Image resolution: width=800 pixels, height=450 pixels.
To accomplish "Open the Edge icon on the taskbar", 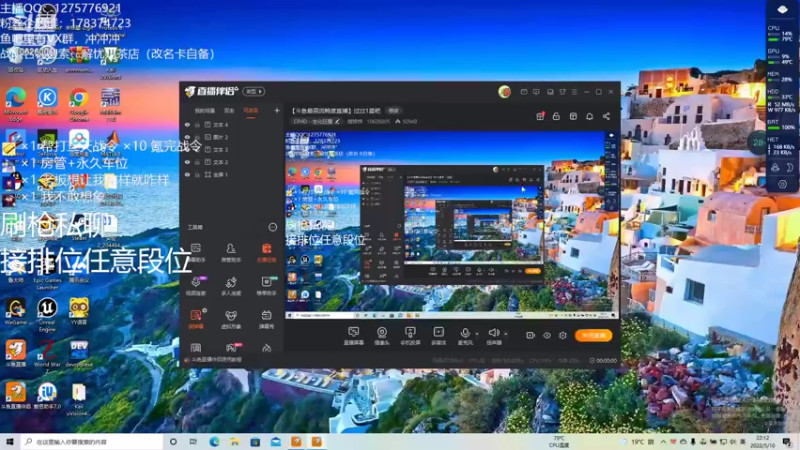I will 214,441.
